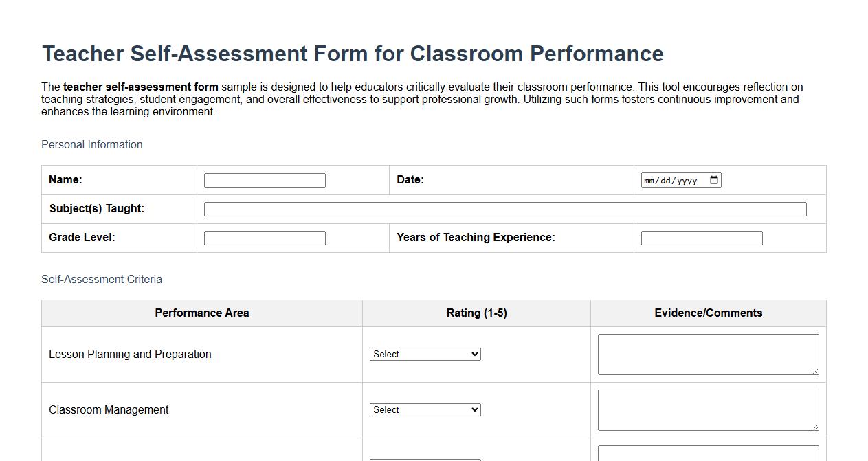Click the Self-Assessment Criteria section heading
Screen dimensions: 868x461
[x=102, y=279]
